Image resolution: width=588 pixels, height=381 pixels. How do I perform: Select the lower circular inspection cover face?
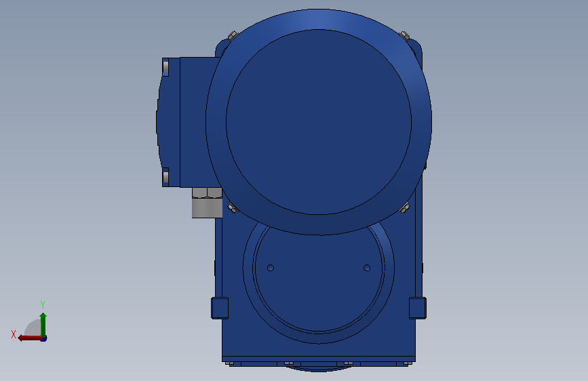319,277
